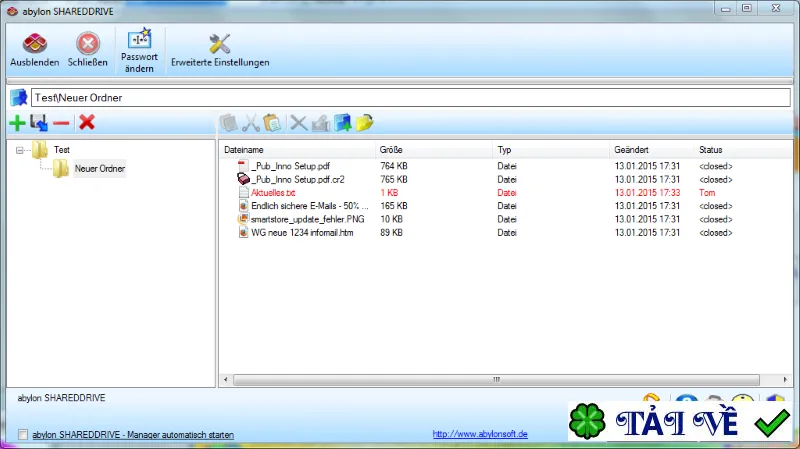
Task: Click the scissors cut icon
Action: tap(251, 123)
